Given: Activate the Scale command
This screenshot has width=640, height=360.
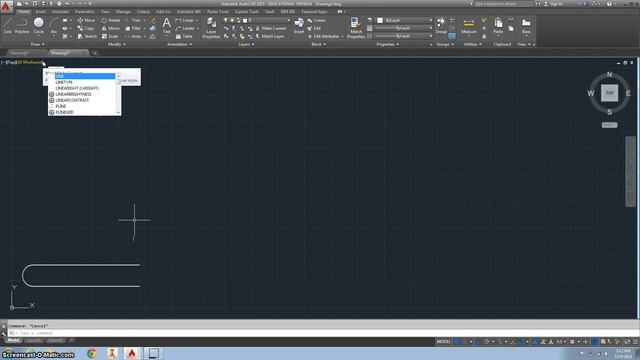Looking at the screenshot, I should coord(110,36).
